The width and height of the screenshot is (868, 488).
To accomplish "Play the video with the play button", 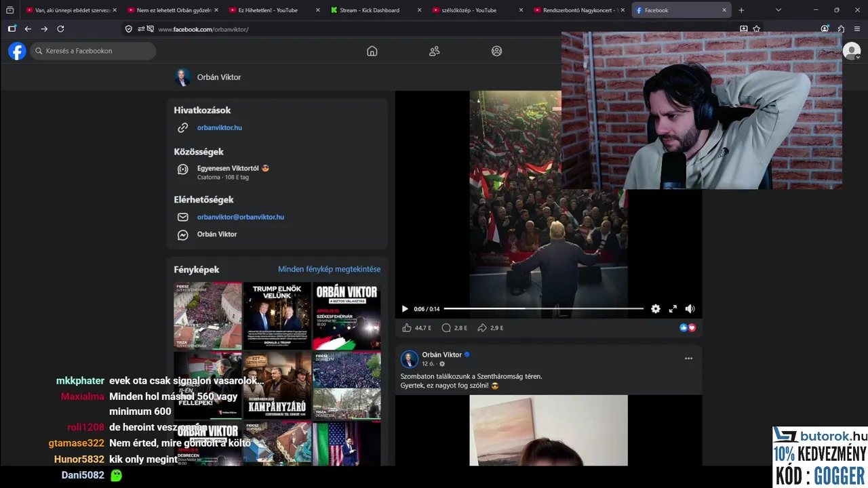I will [x=405, y=309].
